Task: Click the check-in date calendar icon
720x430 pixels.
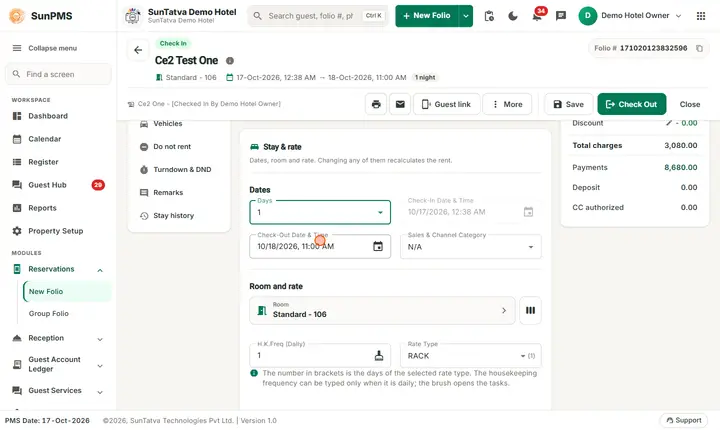Action: coord(529,212)
